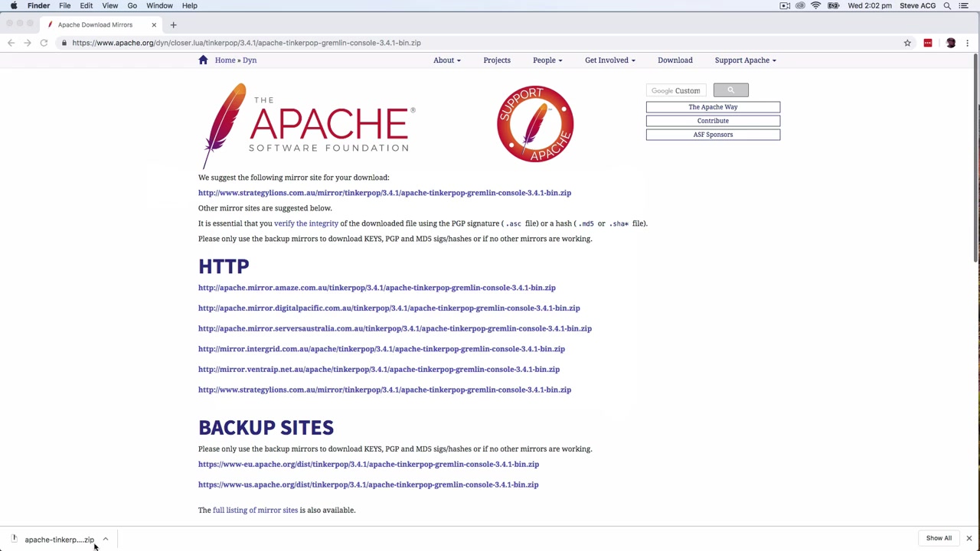Open Spotlight search in menu bar
This screenshot has height=551, width=980.
[x=947, y=5]
